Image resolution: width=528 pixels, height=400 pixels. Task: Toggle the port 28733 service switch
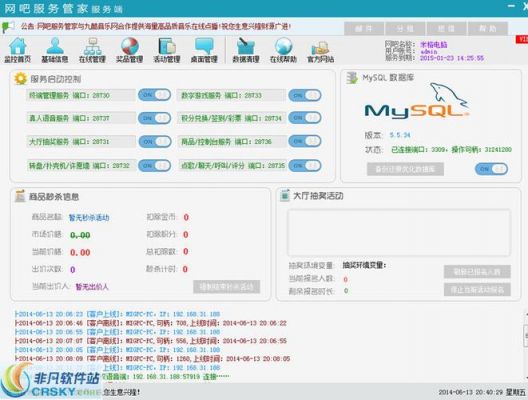click(x=305, y=95)
